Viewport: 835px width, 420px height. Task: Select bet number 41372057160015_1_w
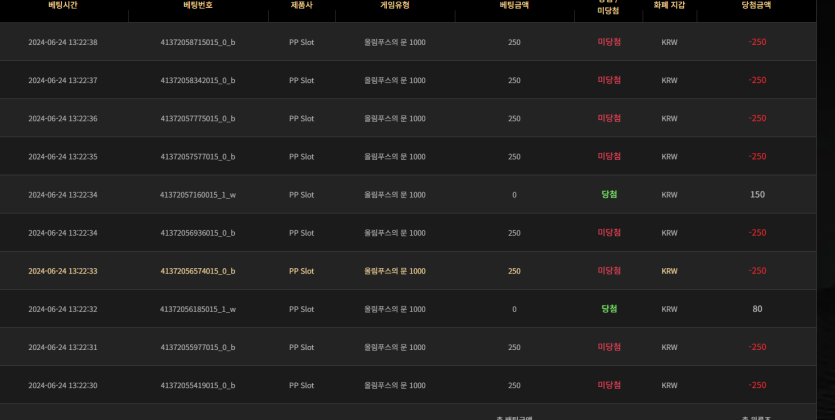pos(198,195)
